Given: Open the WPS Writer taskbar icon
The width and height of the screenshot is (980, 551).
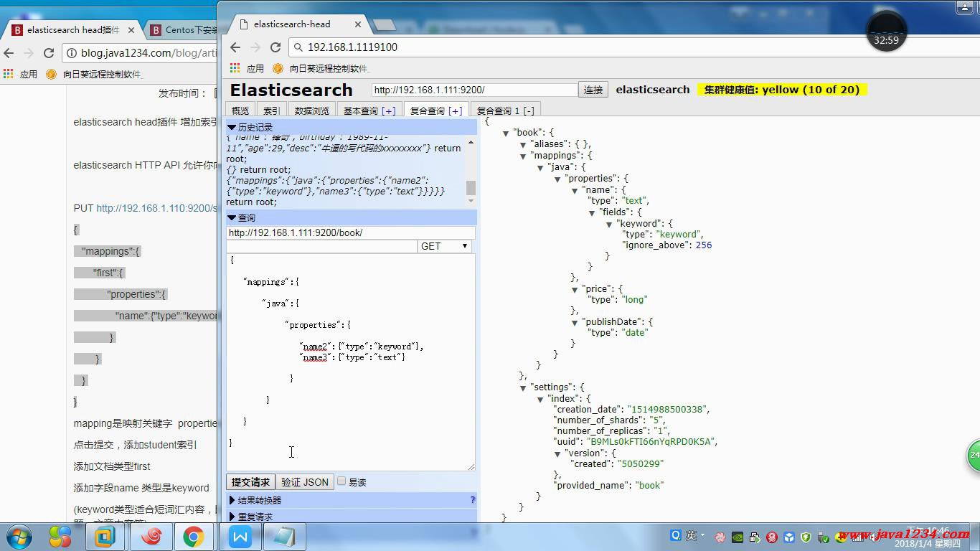Looking at the screenshot, I should point(240,536).
